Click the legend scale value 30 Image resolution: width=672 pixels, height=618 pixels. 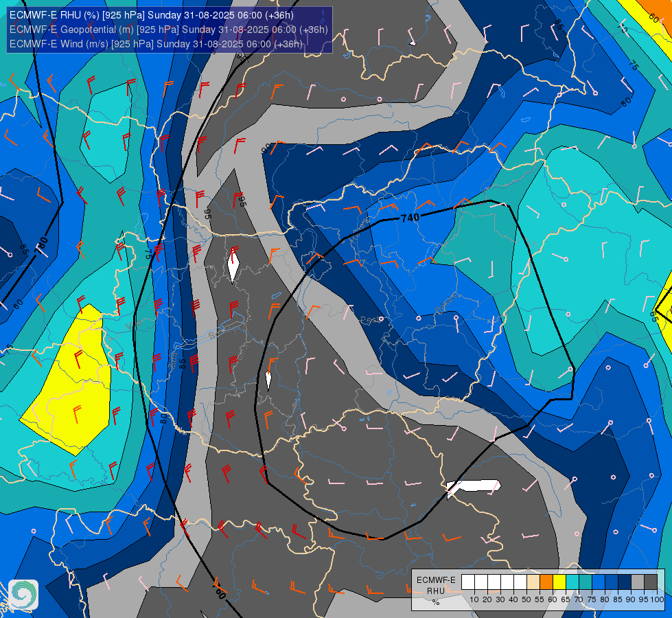[500, 600]
